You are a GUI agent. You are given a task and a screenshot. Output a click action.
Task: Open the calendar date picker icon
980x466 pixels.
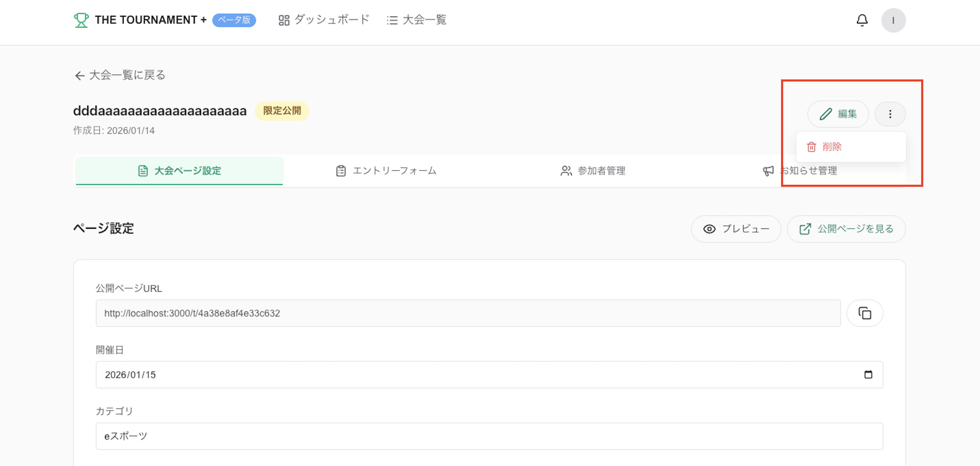tap(868, 374)
